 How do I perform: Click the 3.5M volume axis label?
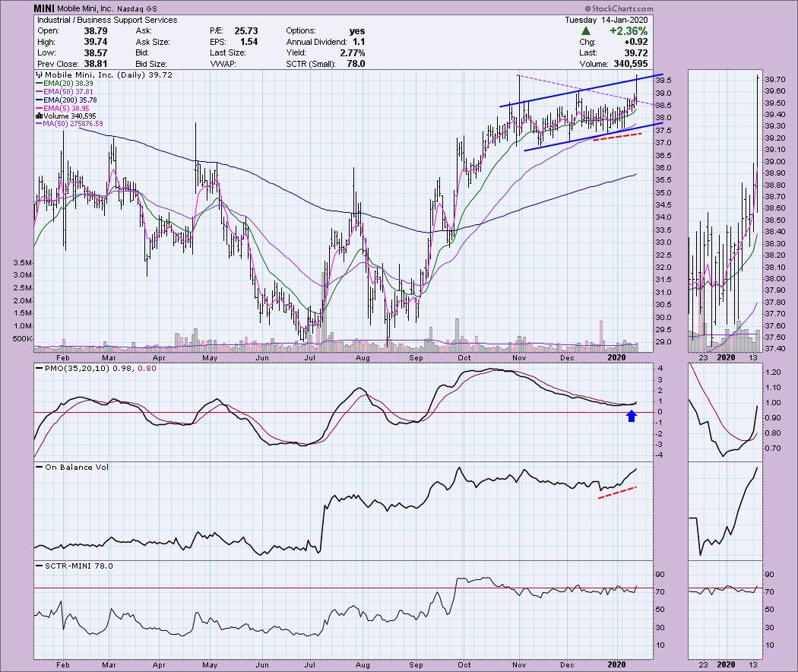[22, 263]
